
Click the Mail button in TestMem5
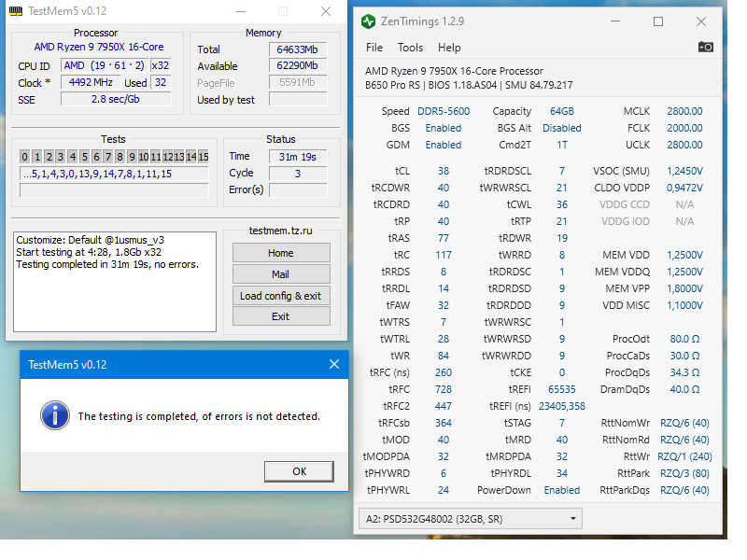click(x=281, y=274)
